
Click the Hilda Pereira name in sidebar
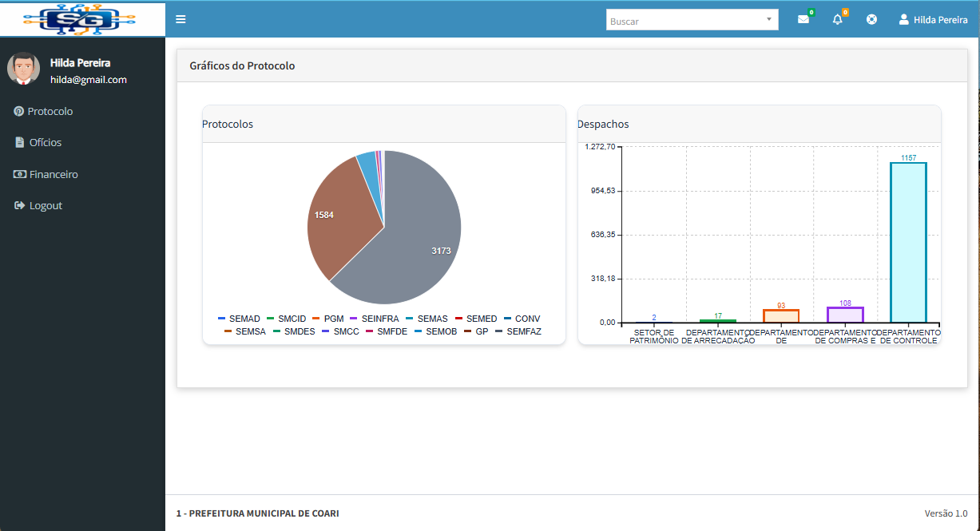(x=80, y=62)
